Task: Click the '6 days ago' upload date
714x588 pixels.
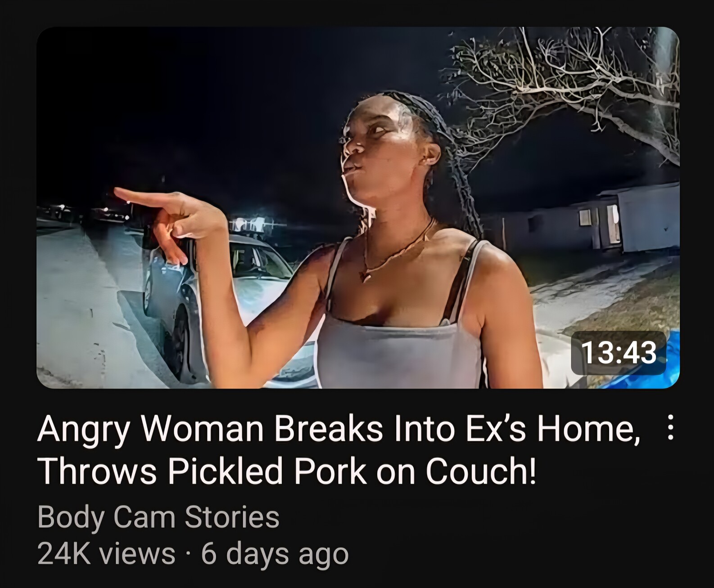Action: coord(275,554)
